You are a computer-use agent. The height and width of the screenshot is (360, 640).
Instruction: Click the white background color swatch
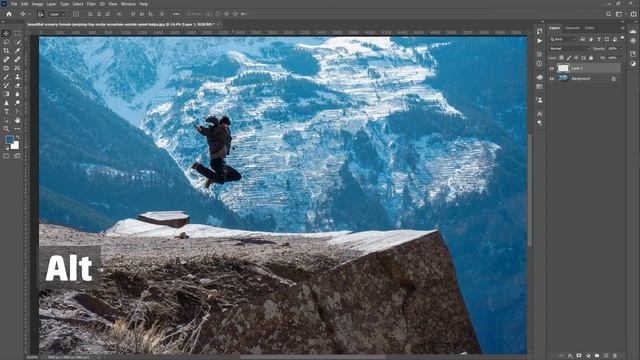tap(16, 146)
